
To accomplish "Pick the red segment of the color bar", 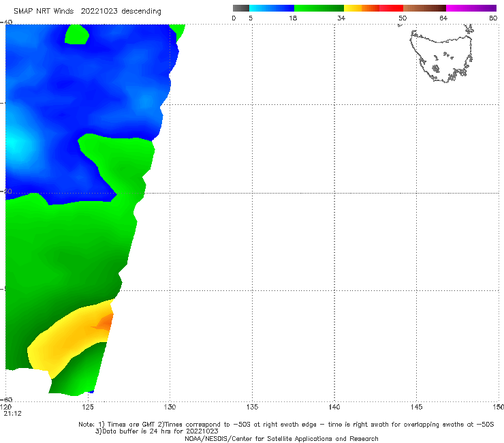I will pos(391,8).
